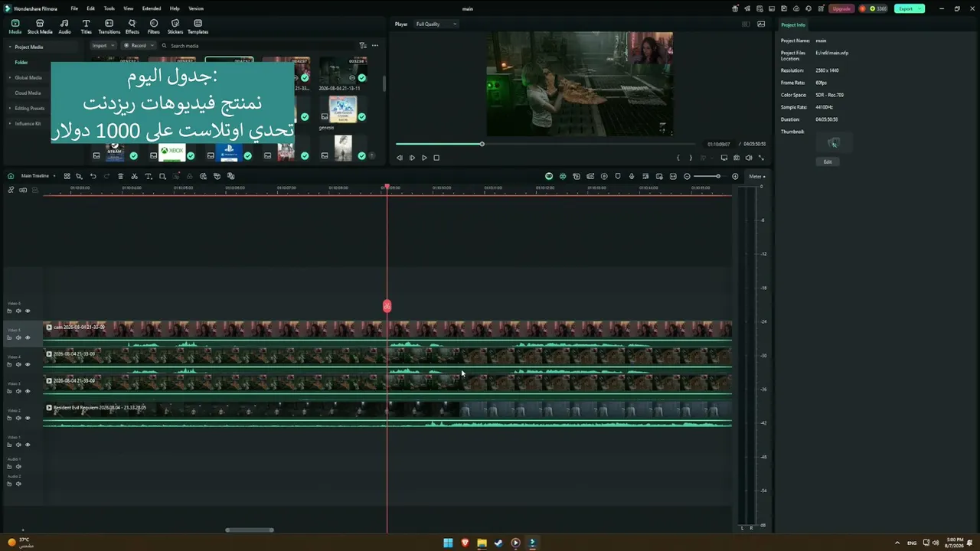This screenshot has height=551, width=980.
Task: Open the File menu
Action: tap(74, 8)
